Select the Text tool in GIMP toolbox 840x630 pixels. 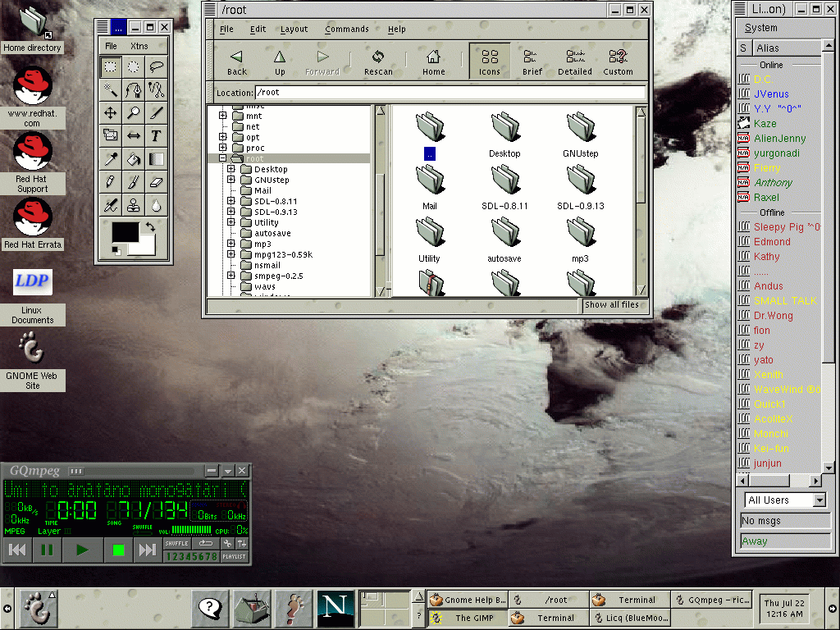[x=156, y=135]
